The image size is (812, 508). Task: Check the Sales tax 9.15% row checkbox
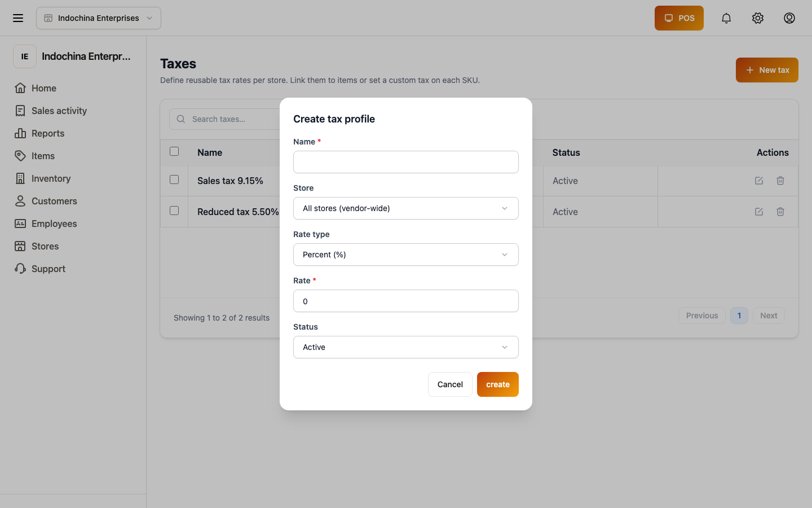point(174,179)
